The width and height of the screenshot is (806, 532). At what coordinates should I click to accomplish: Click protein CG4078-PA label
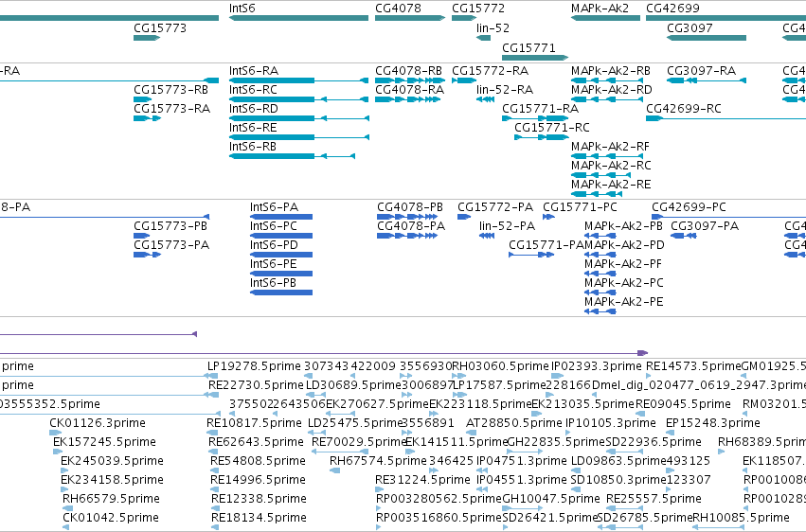[x=411, y=226]
